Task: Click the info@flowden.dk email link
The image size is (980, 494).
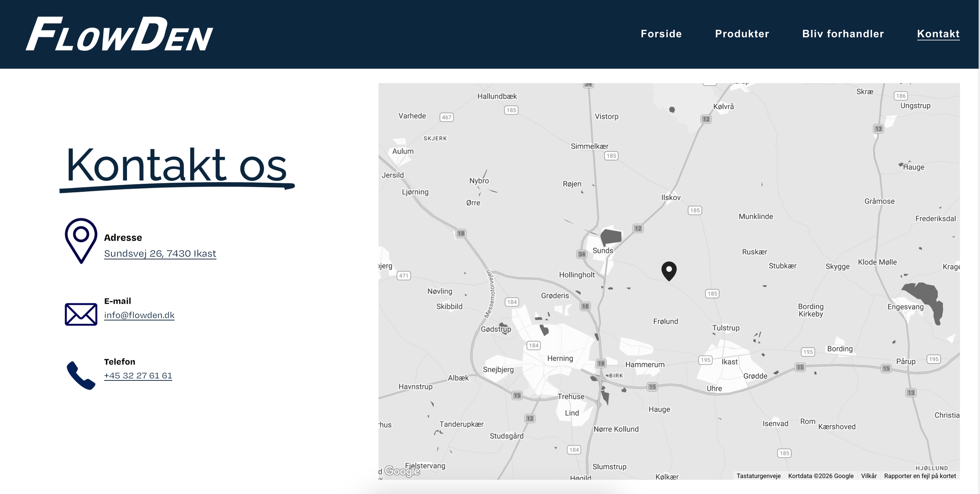Action: coord(139,315)
